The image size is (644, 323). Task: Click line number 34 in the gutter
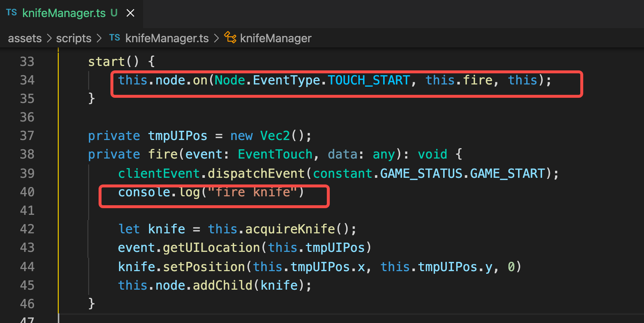27,80
